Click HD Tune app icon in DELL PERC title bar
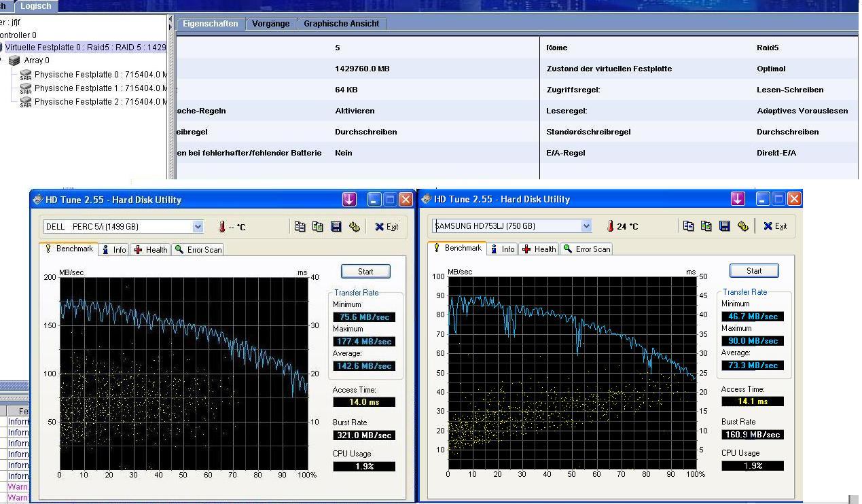 37,200
